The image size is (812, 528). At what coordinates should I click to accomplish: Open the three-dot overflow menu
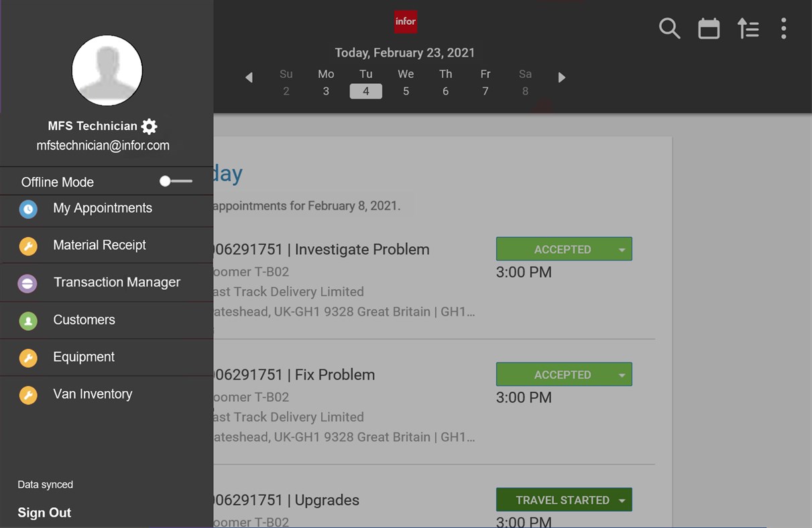[783, 29]
